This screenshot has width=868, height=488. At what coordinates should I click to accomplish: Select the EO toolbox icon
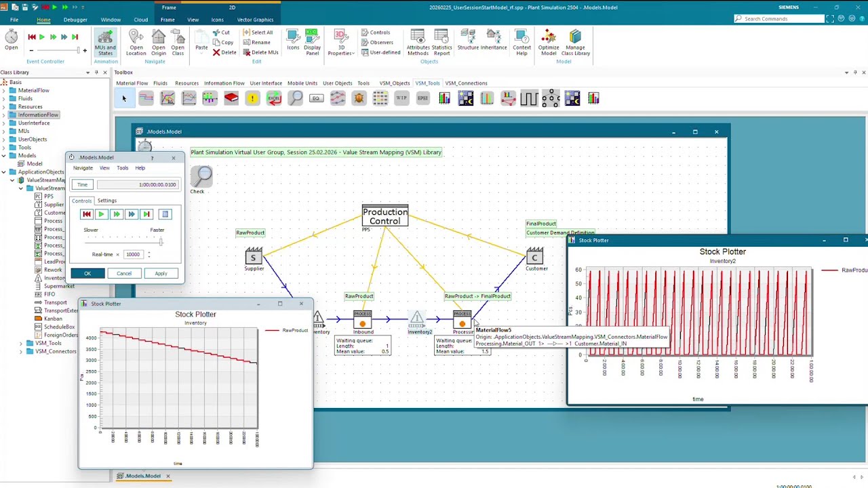click(316, 99)
